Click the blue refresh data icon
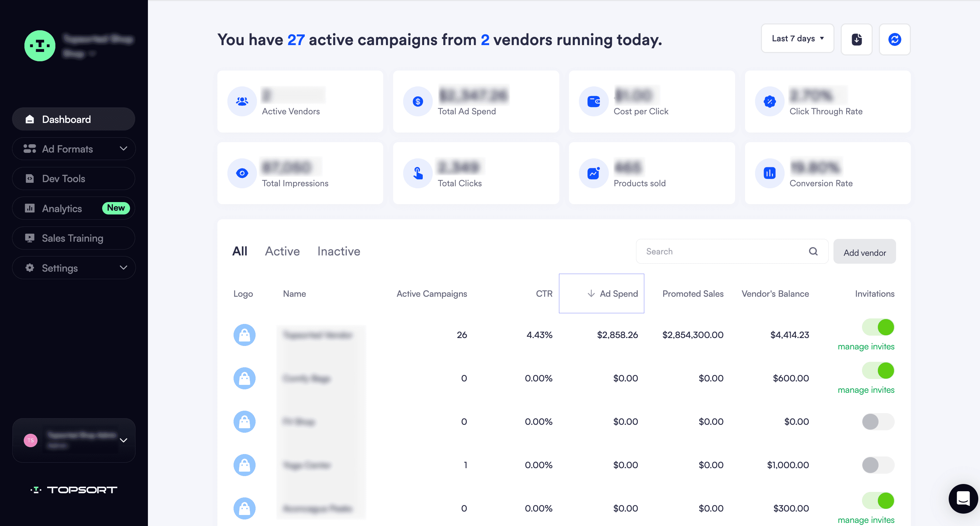Screen dimensions: 980x526 click(x=894, y=39)
